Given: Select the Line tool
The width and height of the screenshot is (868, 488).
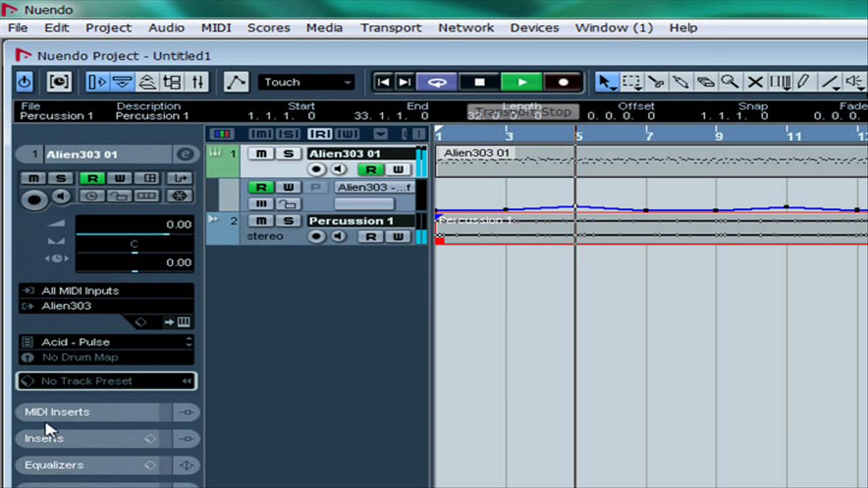Looking at the screenshot, I should coord(831,82).
